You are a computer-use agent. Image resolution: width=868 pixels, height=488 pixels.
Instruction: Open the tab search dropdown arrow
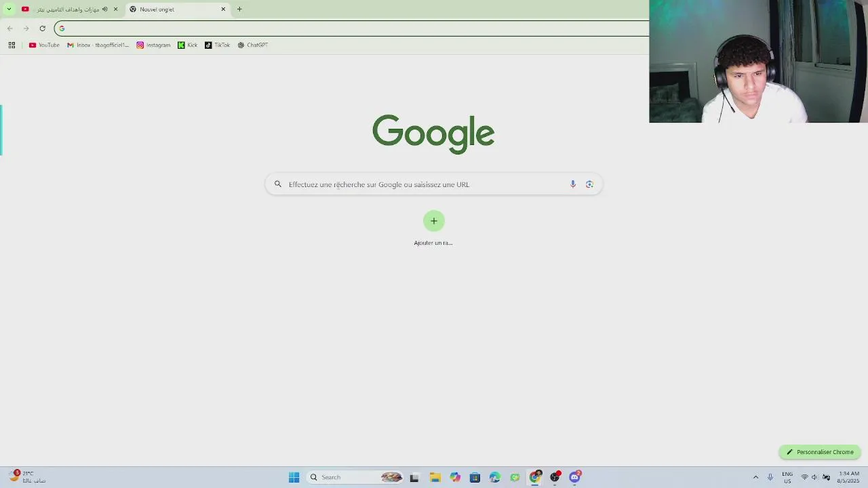point(9,9)
